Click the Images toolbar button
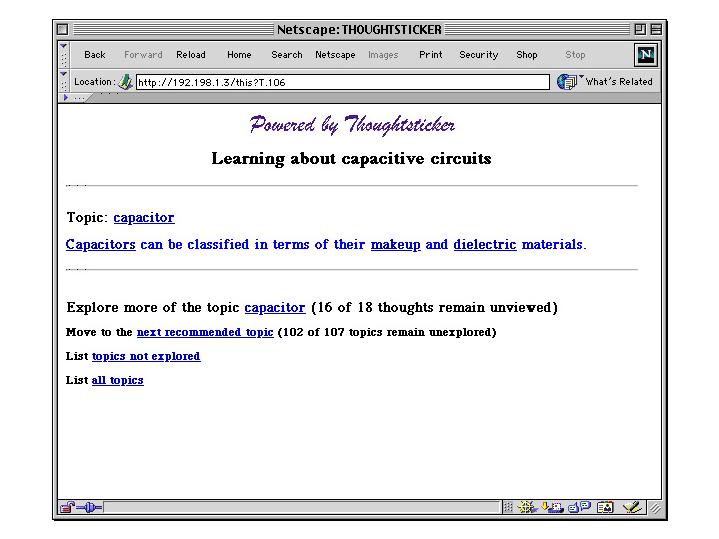 click(x=383, y=55)
